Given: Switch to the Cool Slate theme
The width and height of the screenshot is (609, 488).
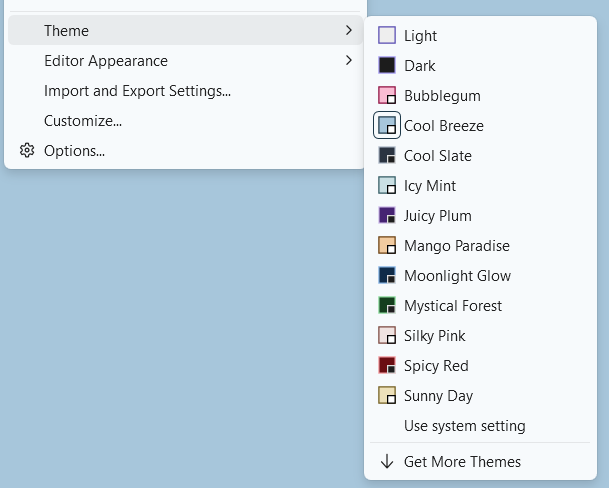Looking at the screenshot, I should click(437, 156).
